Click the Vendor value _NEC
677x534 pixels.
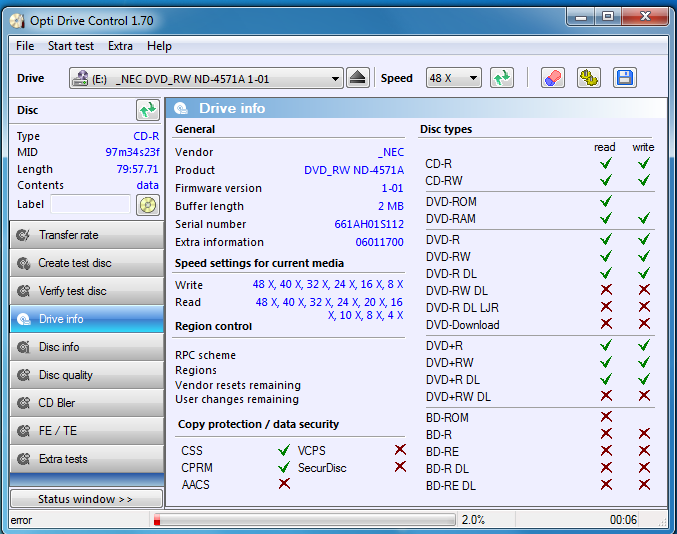tap(391, 153)
